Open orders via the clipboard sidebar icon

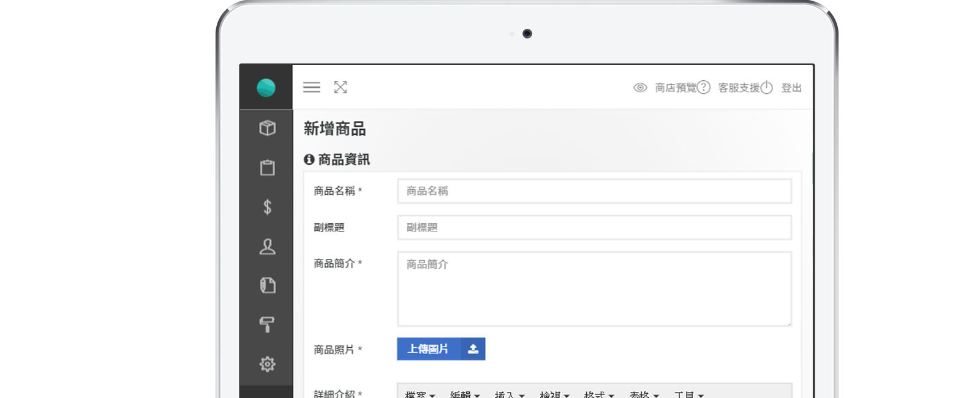tap(267, 167)
